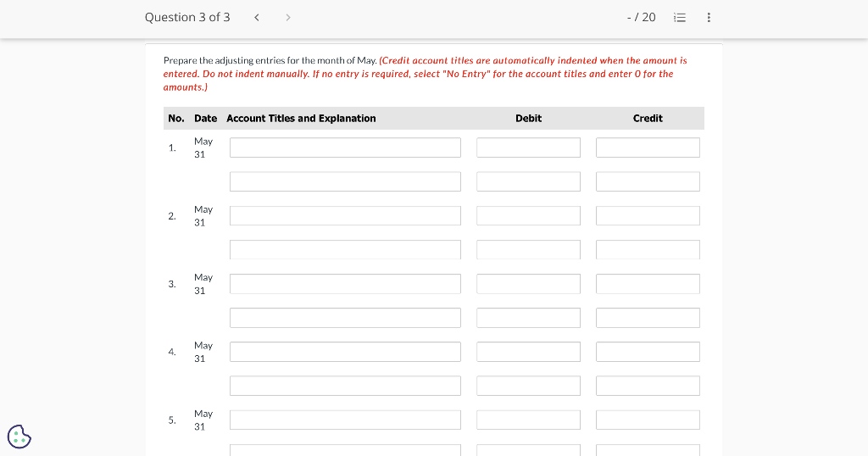This screenshot has width=868, height=456.
Task: Select entry 3 first account title field
Action: coord(346,284)
